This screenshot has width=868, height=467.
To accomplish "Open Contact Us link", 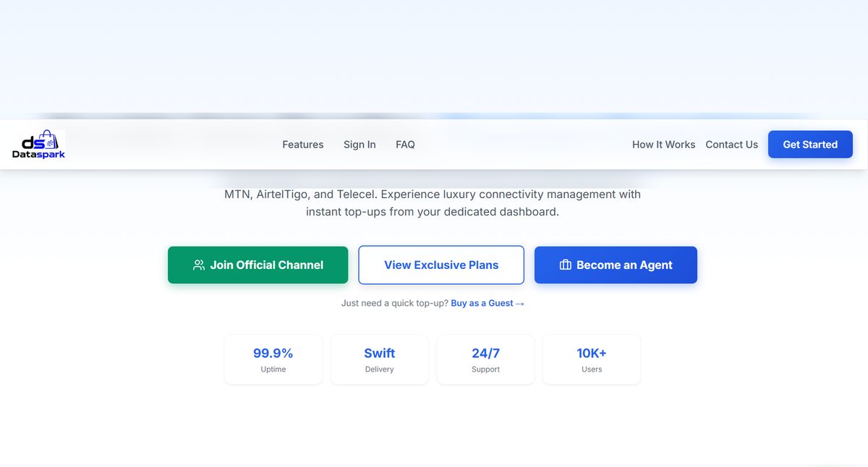I will [x=731, y=145].
